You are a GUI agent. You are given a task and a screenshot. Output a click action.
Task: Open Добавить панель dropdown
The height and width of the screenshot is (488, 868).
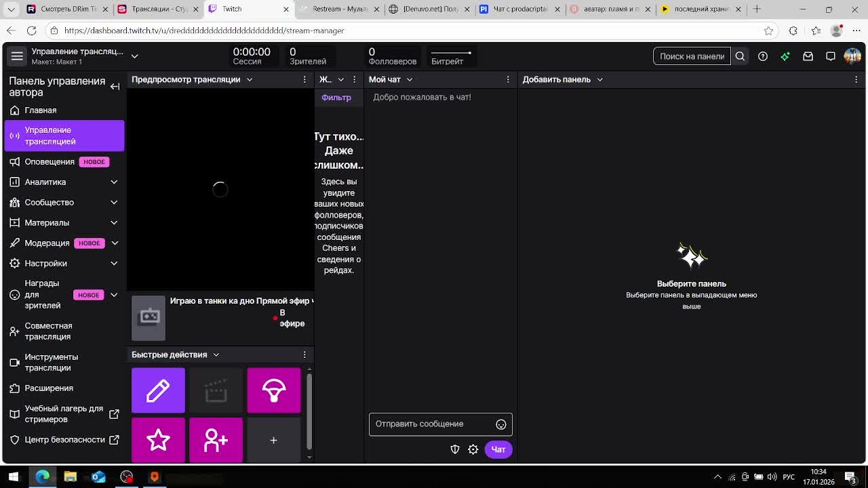coord(600,79)
